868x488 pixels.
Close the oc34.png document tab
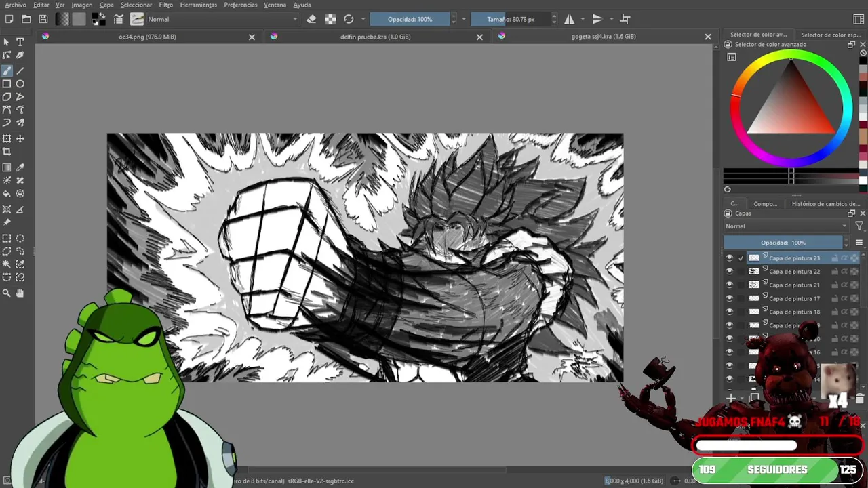[x=252, y=37]
